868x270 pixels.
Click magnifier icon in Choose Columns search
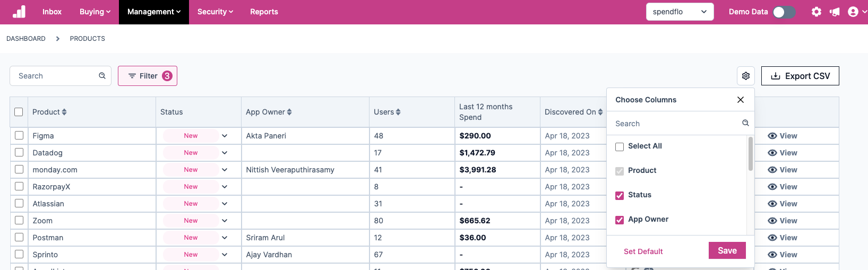[x=745, y=123]
